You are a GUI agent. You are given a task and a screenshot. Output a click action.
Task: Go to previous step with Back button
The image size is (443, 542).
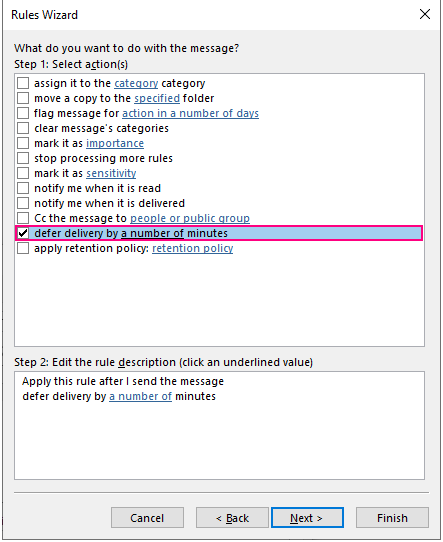point(232,517)
